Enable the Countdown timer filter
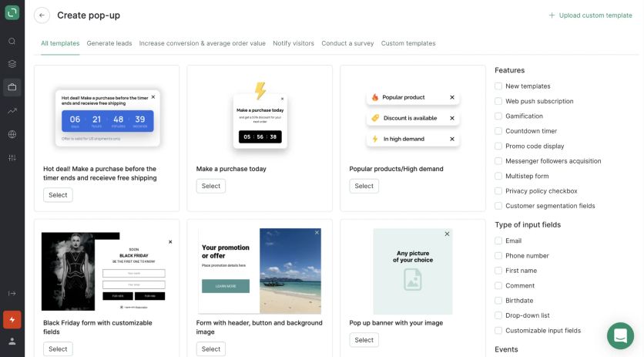This screenshot has height=357, width=644. tap(498, 131)
